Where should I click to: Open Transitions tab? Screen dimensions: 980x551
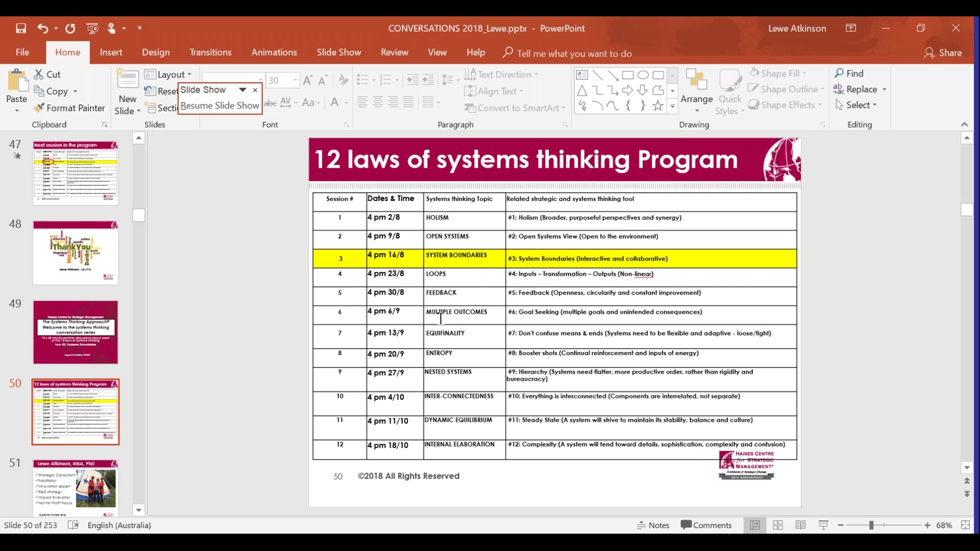coord(210,52)
